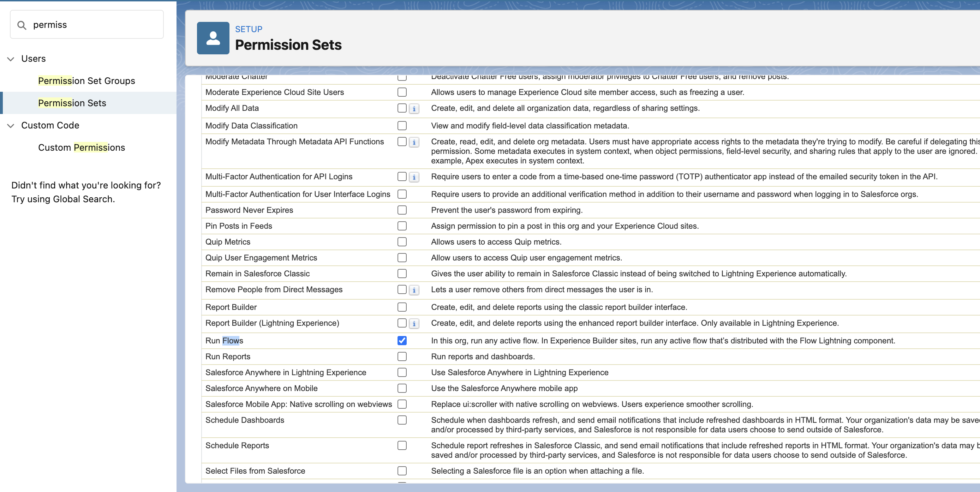This screenshot has width=980, height=492.
Task: Click info icon for Multi-Factor Authentication API Logins
Action: point(414,177)
